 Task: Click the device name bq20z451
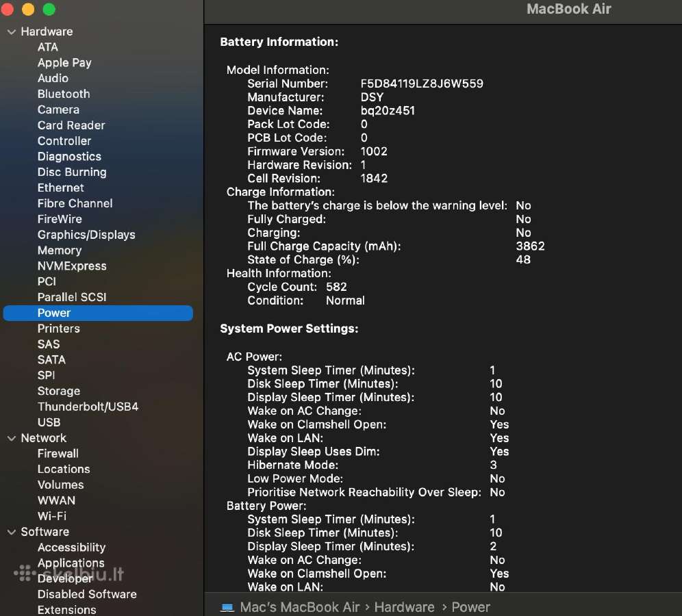(x=388, y=111)
